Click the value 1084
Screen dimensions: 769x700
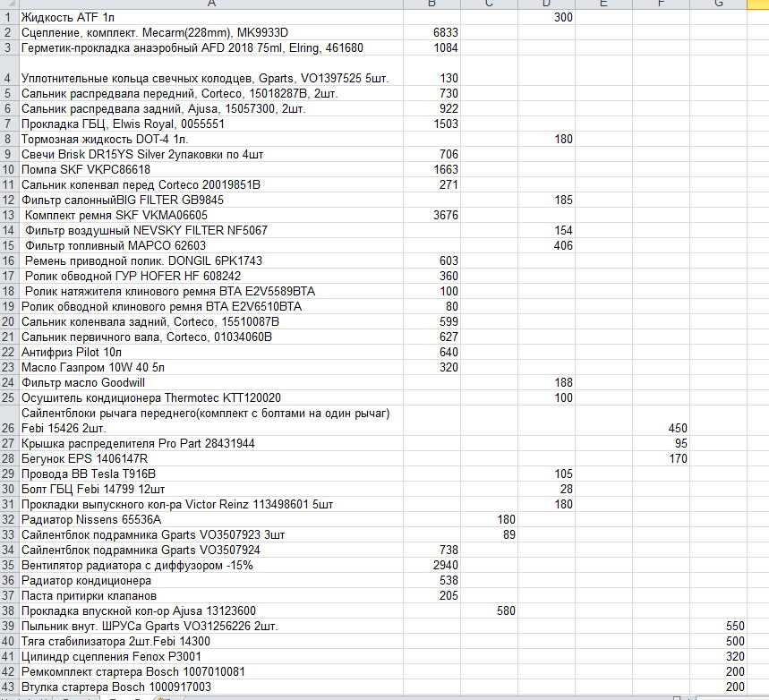445,47
